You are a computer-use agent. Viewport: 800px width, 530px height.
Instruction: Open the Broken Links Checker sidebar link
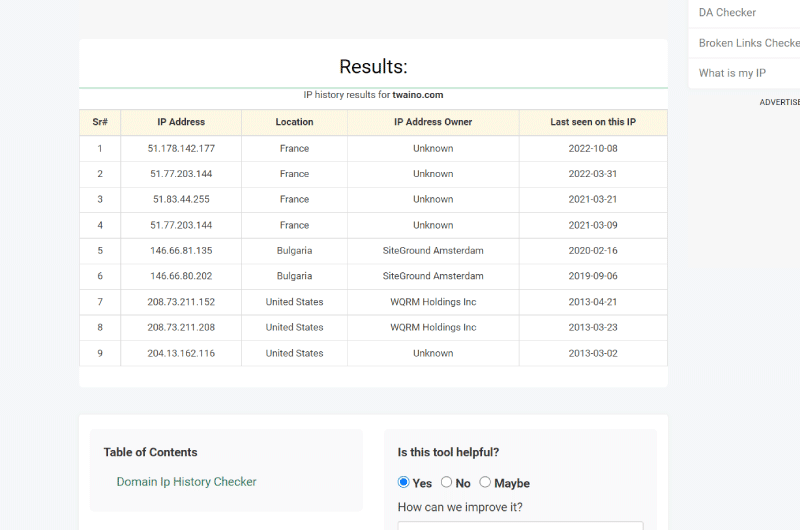coord(749,43)
